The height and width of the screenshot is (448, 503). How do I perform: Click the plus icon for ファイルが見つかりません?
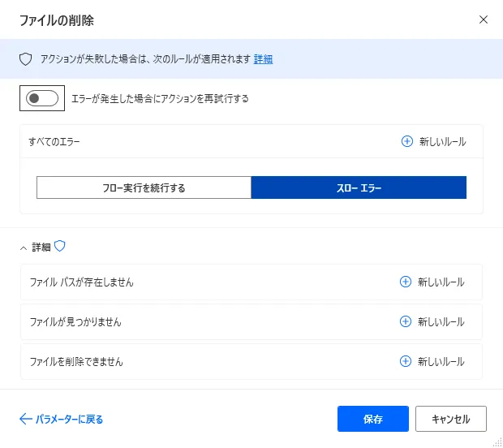pyautogui.click(x=406, y=321)
